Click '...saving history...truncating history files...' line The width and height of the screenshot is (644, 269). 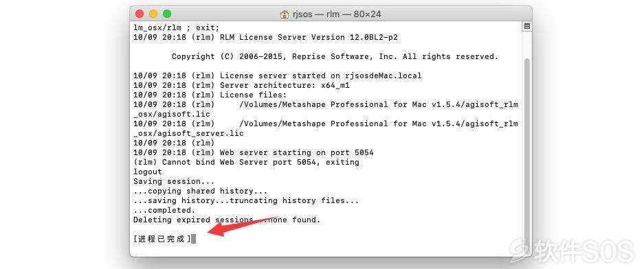[246, 200]
